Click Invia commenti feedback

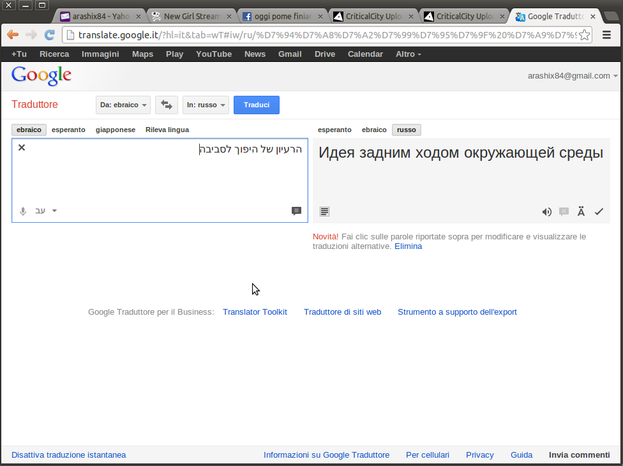579,455
